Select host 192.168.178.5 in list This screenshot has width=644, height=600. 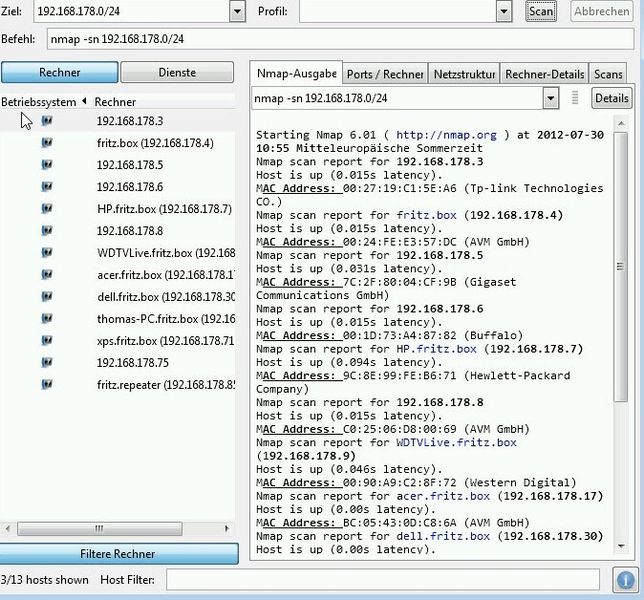pyautogui.click(x=130, y=165)
